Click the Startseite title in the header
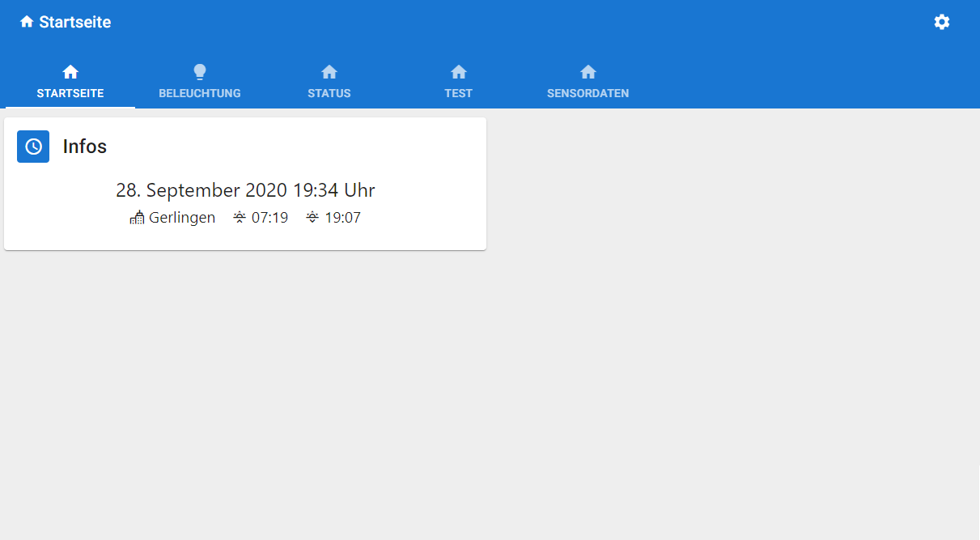Screen dimensions: 980x540 (x=75, y=22)
